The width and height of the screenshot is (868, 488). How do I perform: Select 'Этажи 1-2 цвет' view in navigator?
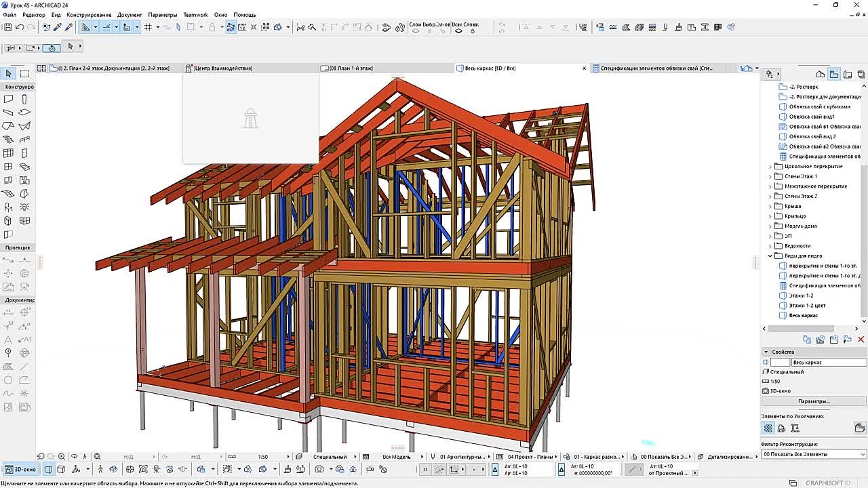pos(807,306)
